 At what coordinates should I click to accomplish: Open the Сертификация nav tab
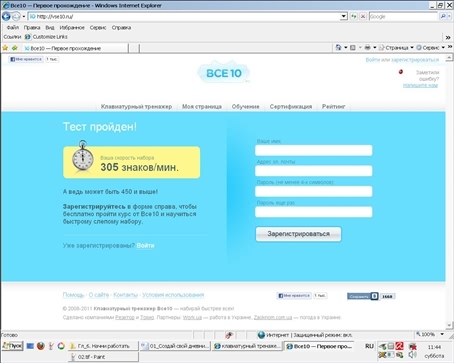[x=291, y=107]
